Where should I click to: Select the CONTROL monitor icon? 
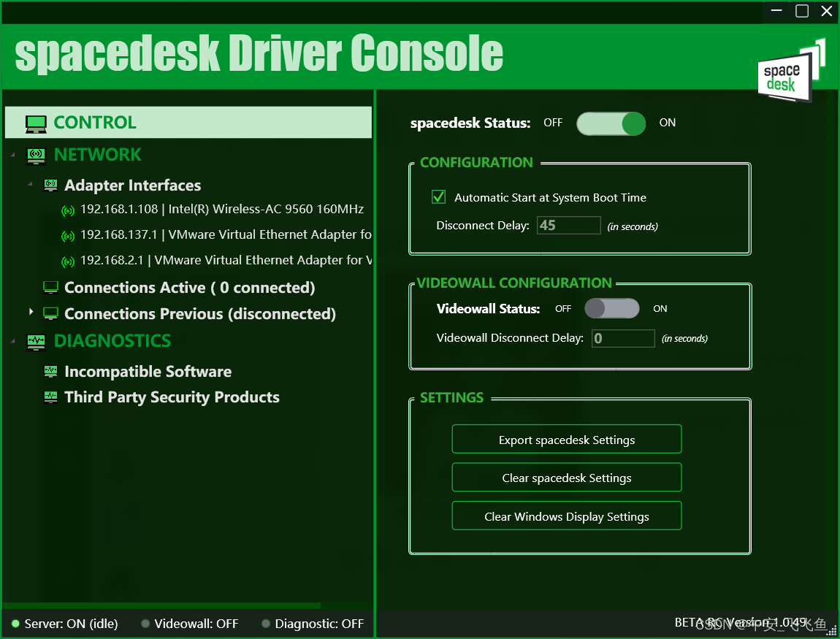[x=36, y=123]
